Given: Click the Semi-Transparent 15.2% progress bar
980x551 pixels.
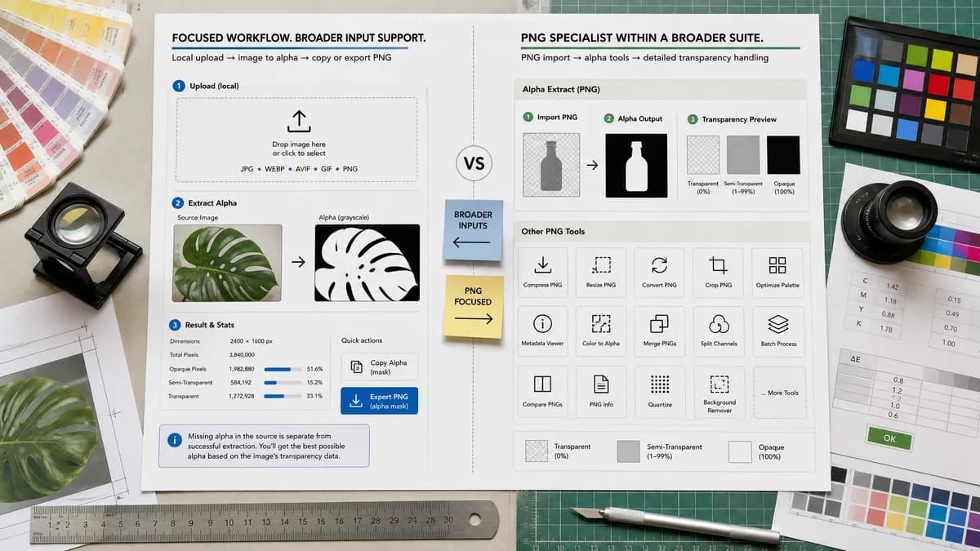Looking at the screenshot, I should pyautogui.click(x=283, y=382).
